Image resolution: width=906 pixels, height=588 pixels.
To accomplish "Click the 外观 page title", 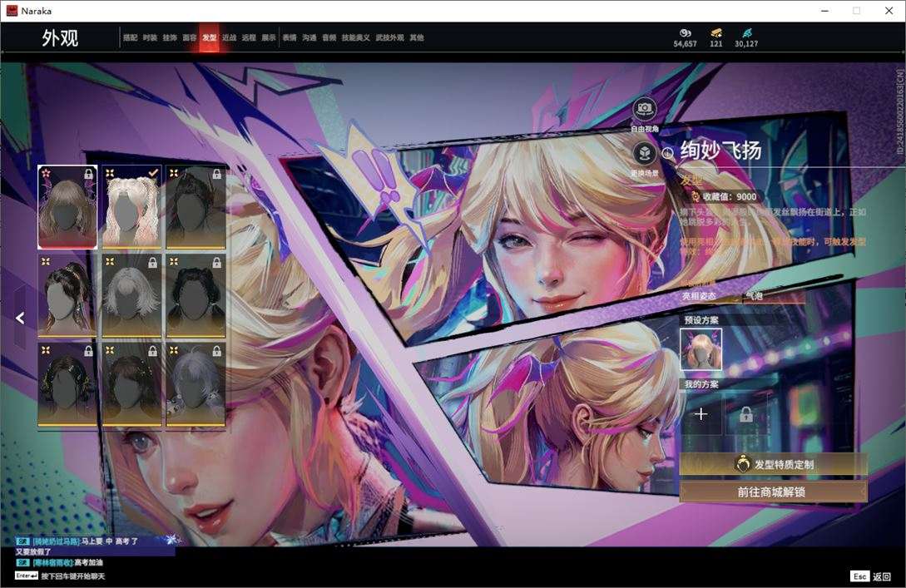I will click(x=60, y=38).
